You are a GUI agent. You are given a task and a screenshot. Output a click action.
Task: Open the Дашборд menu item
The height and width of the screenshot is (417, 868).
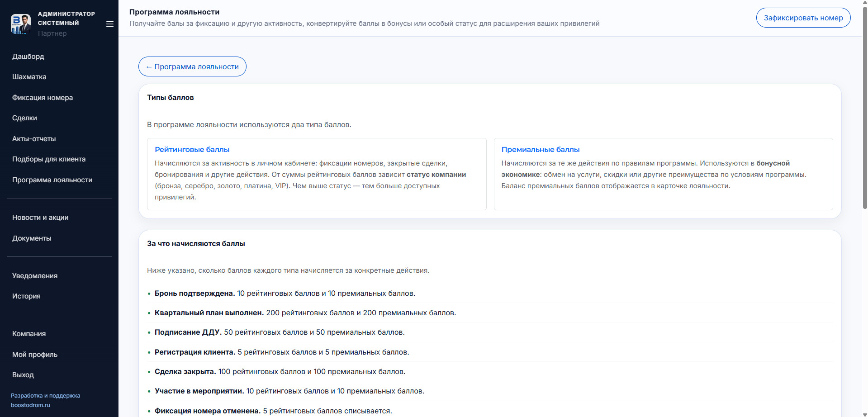tap(28, 57)
